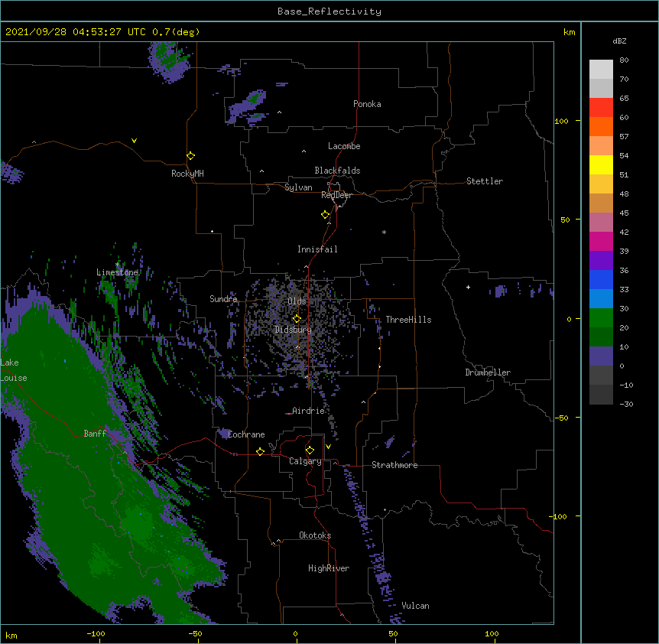Select the dBZ legend heading
This screenshot has height=644, width=659.
click(x=619, y=41)
